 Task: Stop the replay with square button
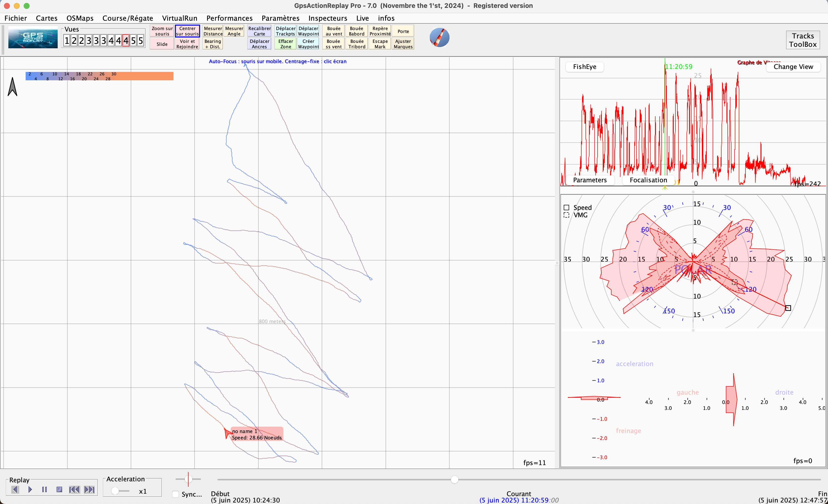[x=59, y=489]
